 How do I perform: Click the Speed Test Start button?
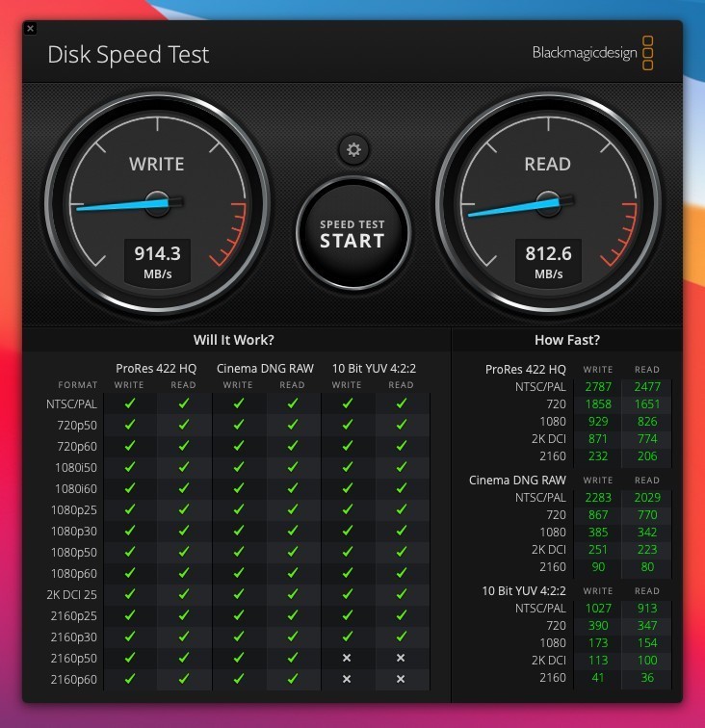[352, 234]
